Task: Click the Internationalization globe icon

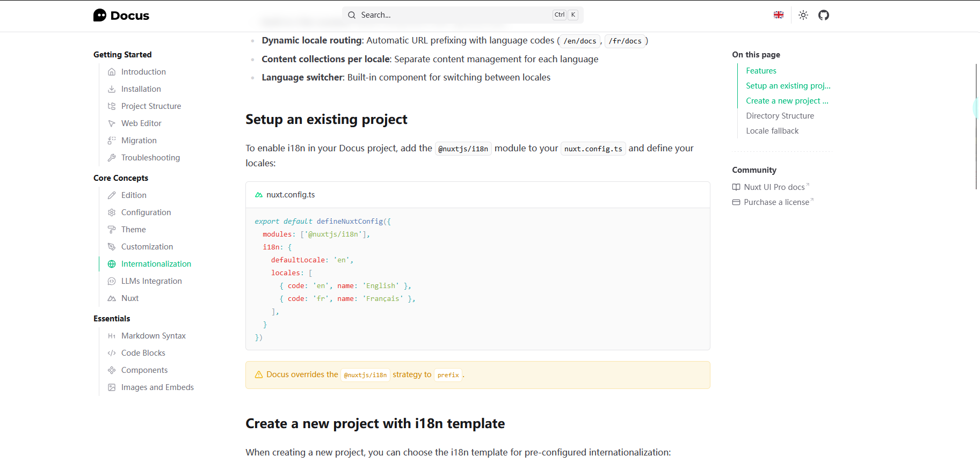Action: (112, 264)
